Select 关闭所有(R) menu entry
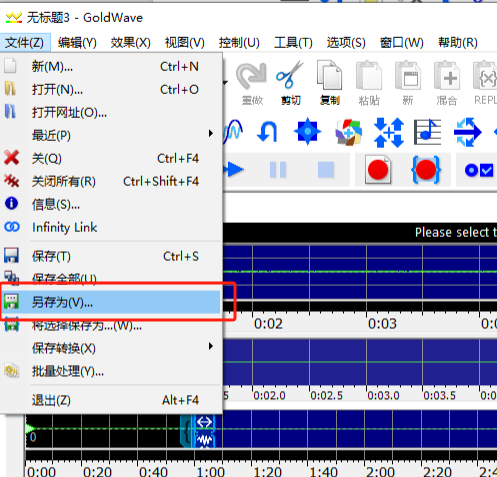Screen dimensions: 497x477 111,181
